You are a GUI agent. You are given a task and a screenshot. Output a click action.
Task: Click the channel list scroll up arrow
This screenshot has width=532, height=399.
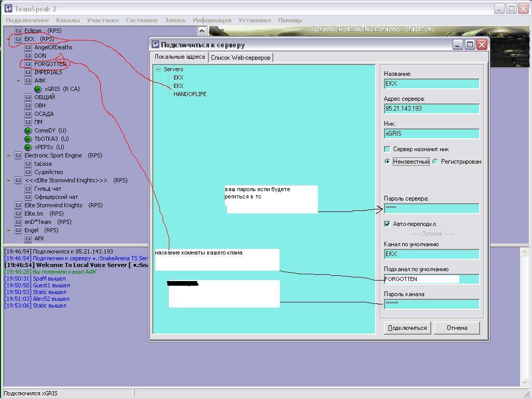[202, 31]
